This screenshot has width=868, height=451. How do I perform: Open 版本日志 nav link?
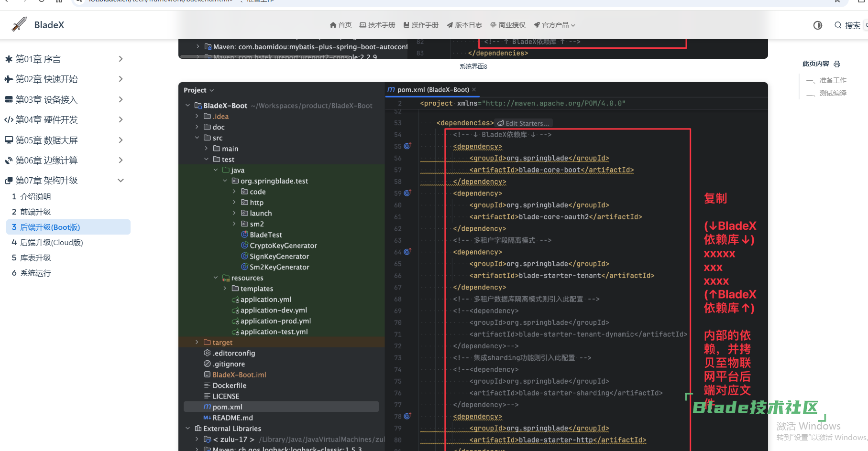click(x=464, y=25)
